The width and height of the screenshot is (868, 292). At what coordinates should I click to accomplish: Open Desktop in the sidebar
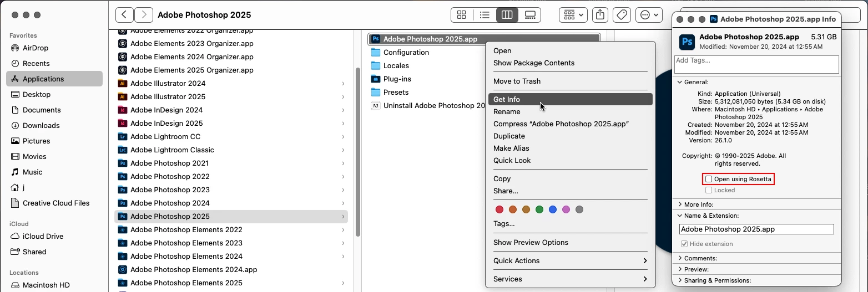point(54,94)
